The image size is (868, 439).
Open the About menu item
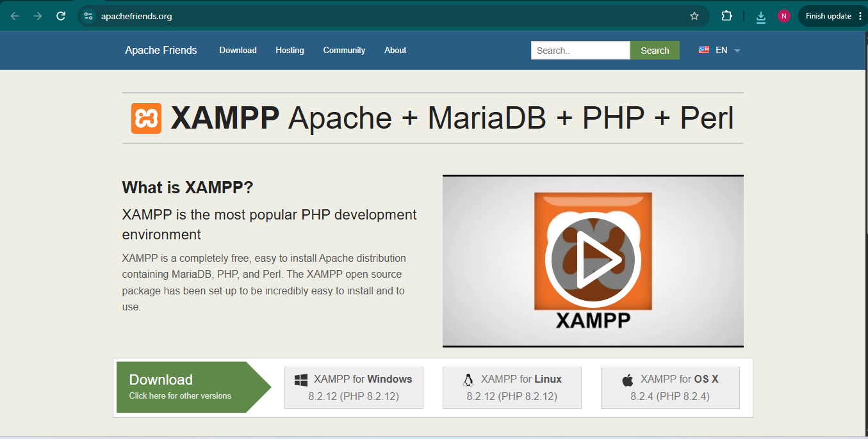[x=395, y=50]
